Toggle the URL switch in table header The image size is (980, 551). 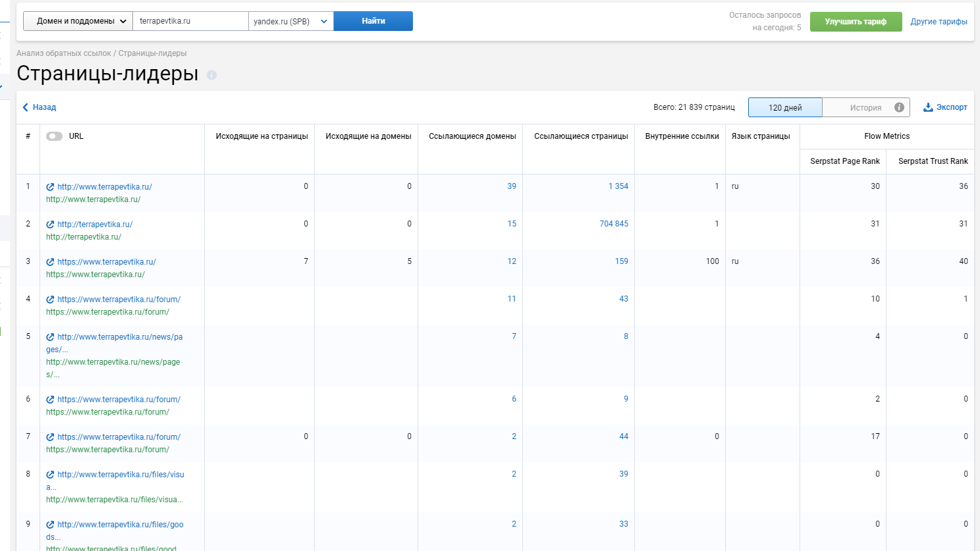[x=54, y=136]
